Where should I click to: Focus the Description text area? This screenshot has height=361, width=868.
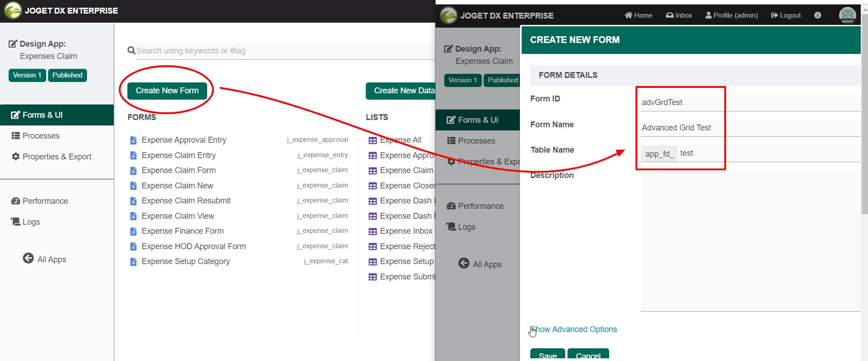[x=750, y=241]
